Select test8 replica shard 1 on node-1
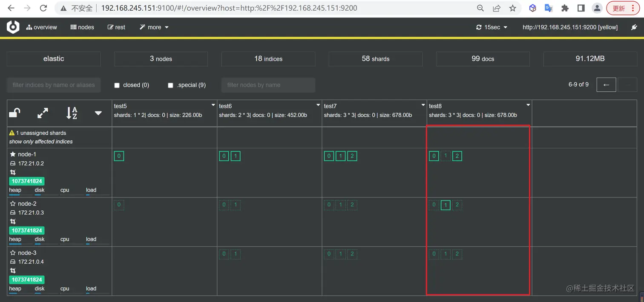644x302 pixels. (446, 156)
